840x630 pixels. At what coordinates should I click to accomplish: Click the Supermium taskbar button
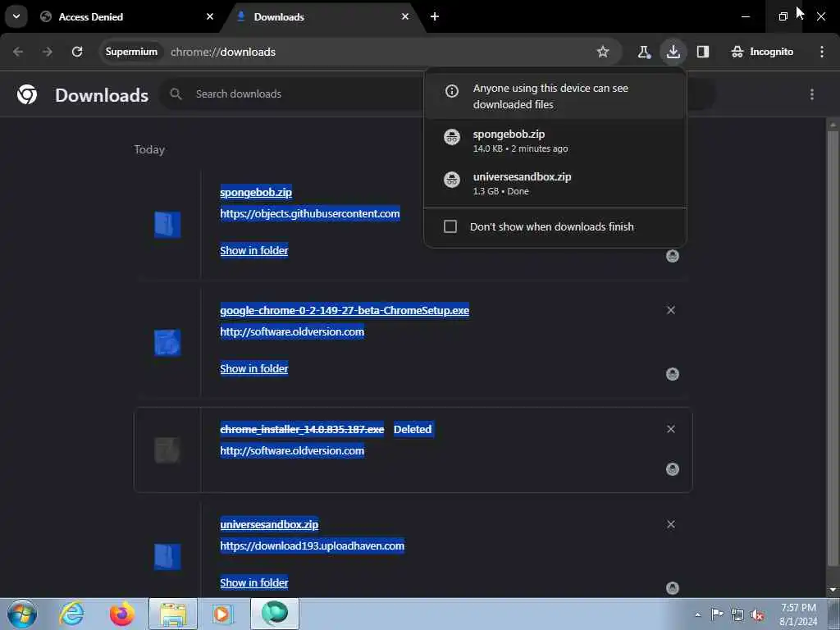[x=274, y=614]
